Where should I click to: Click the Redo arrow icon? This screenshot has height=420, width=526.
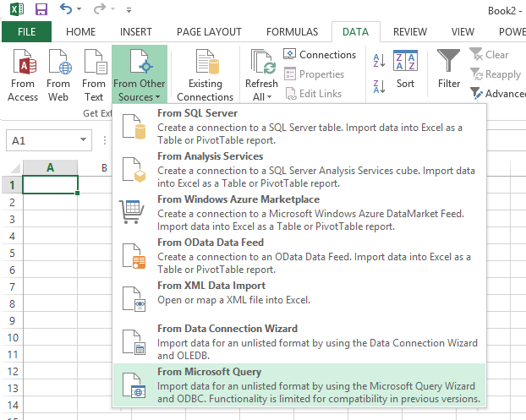[100, 9]
